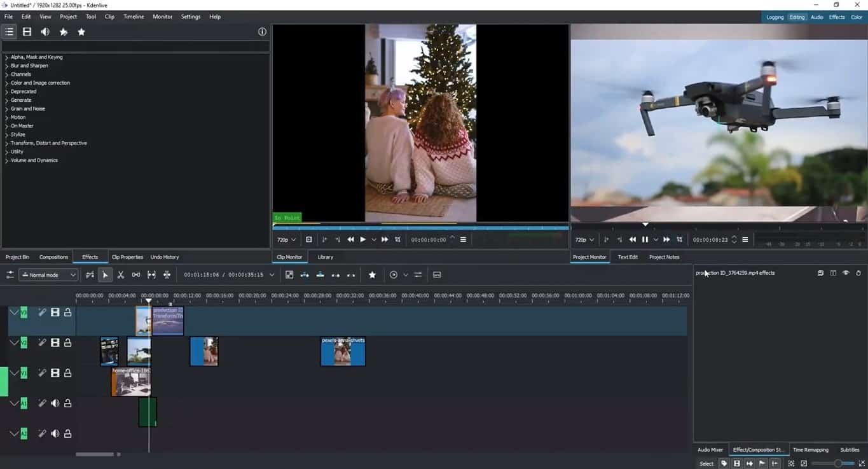This screenshot has width=868, height=469.
Task: Switch to the Color workspace layout
Action: point(857,17)
